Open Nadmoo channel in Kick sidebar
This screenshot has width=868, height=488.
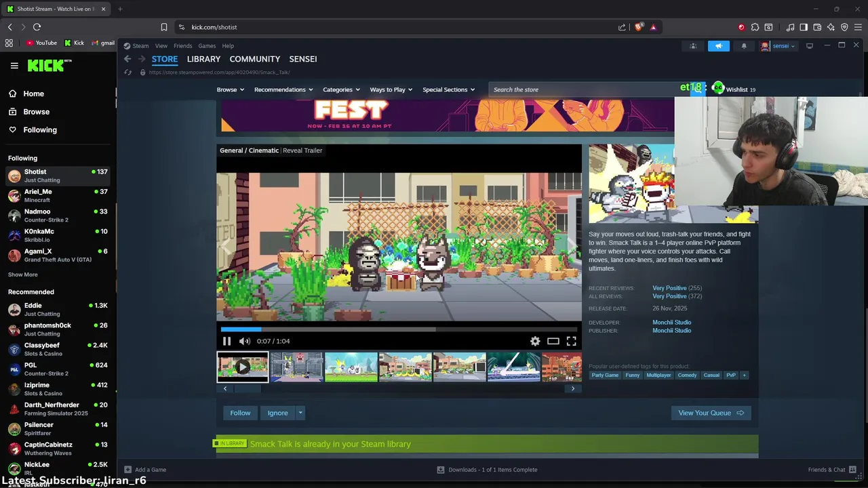pos(58,216)
